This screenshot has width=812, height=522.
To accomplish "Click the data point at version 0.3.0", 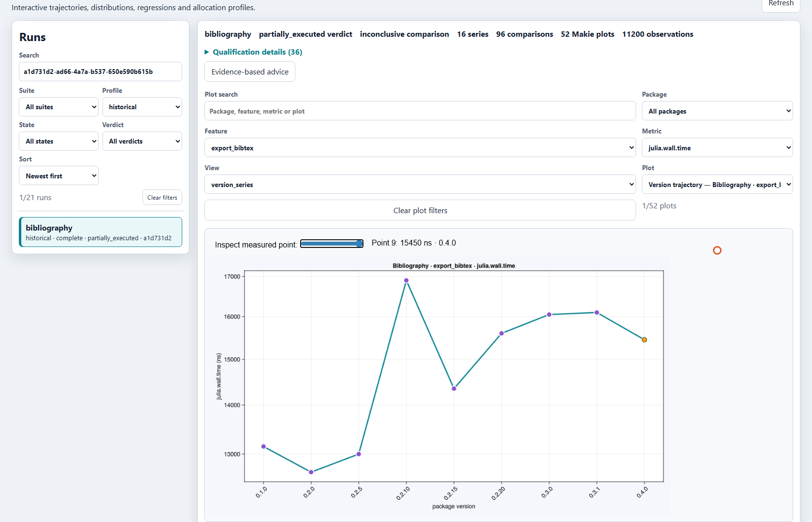I will 549,315.
